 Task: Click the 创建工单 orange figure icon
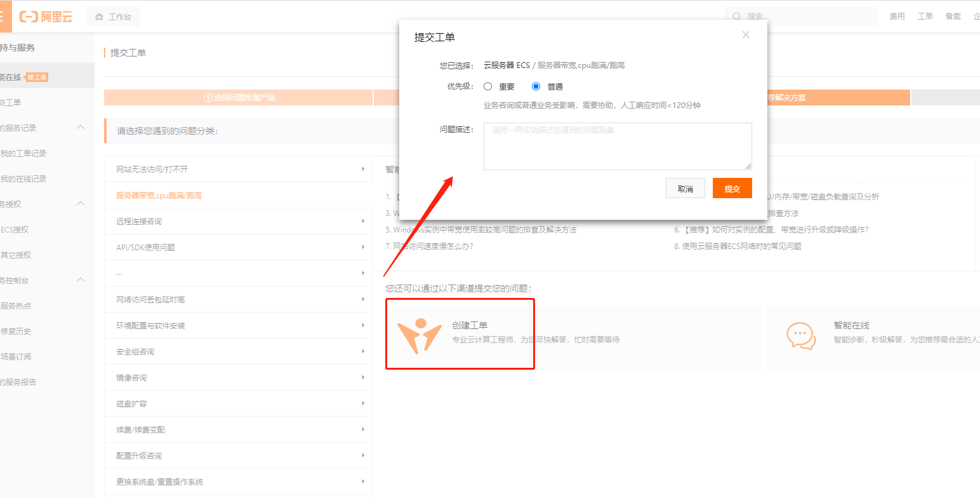coord(419,336)
